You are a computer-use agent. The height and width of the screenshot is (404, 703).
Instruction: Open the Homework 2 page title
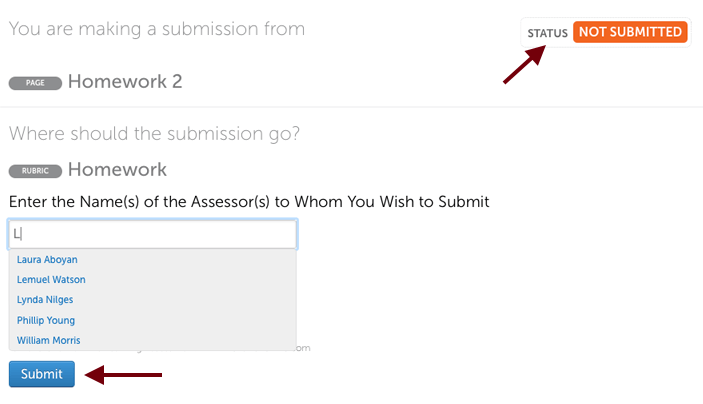125,82
